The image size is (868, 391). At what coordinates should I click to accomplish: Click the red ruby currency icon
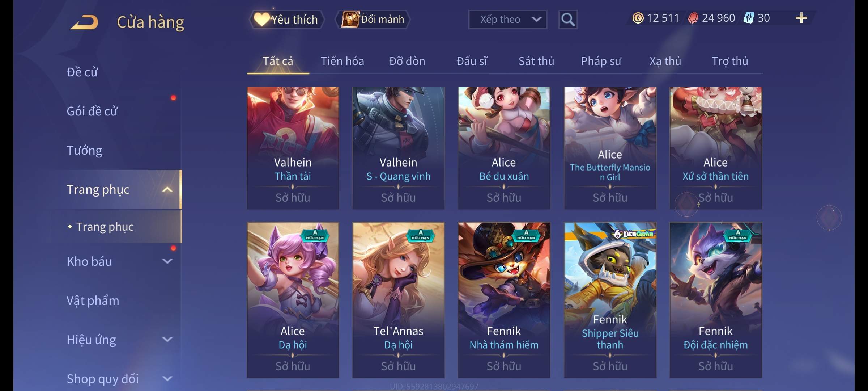pos(693,18)
